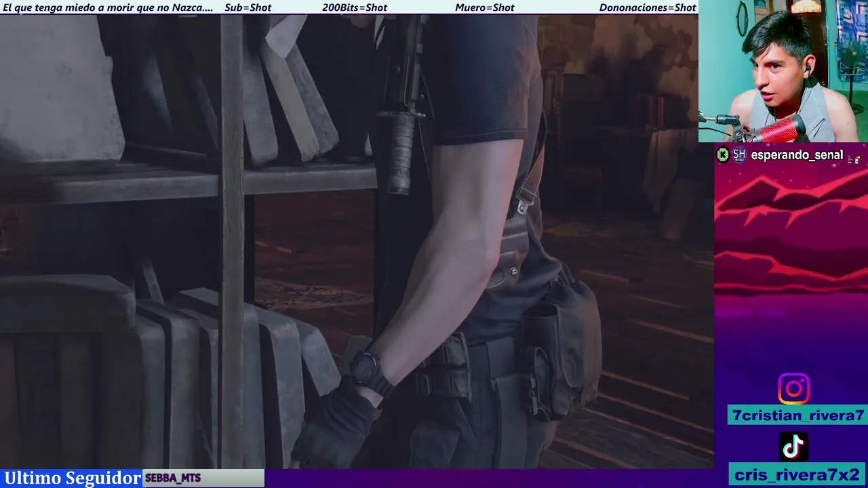868x488 pixels.
Task: Click the 7cristian_rivera7 Instagram handle
Action: 798,415
